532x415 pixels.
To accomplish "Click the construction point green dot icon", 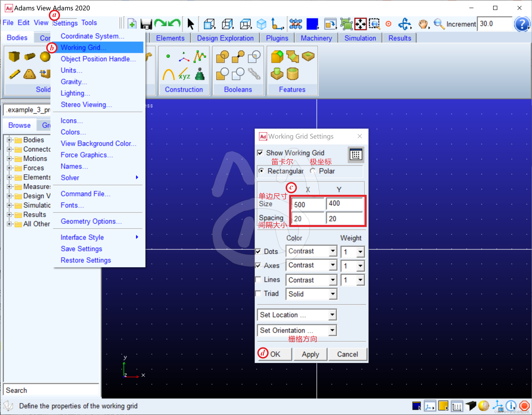I will 168,56.
